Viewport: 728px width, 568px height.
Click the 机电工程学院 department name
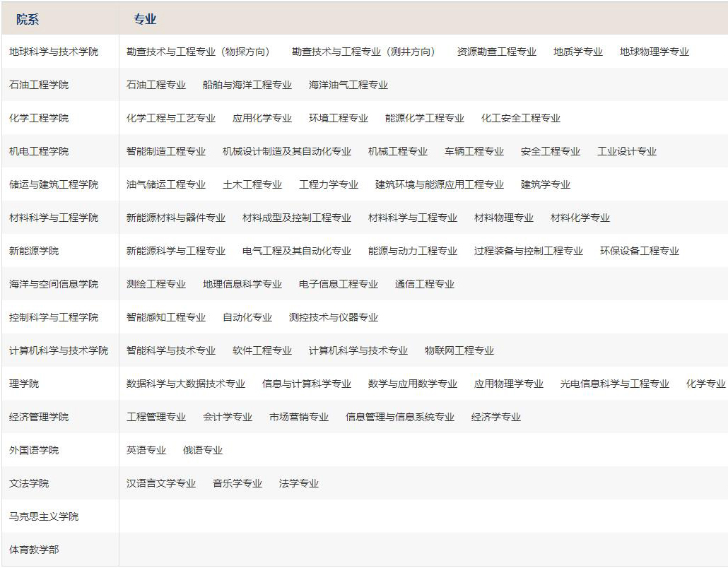point(39,151)
